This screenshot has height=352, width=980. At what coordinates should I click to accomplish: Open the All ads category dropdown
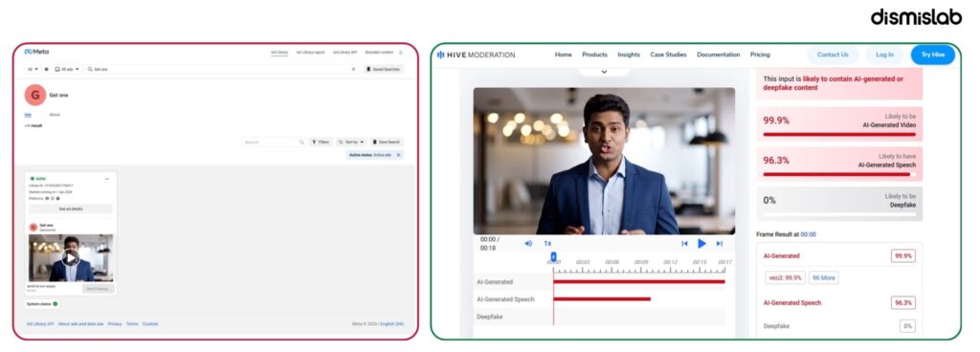tap(68, 69)
